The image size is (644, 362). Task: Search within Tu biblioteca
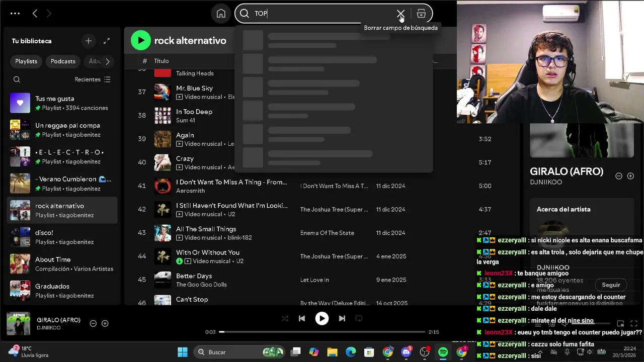tap(17, 79)
